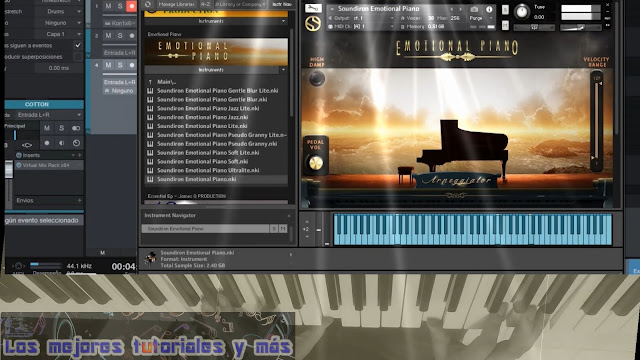Solo the COTTON channel
Screen dimensions: 640x360
(x=61, y=128)
